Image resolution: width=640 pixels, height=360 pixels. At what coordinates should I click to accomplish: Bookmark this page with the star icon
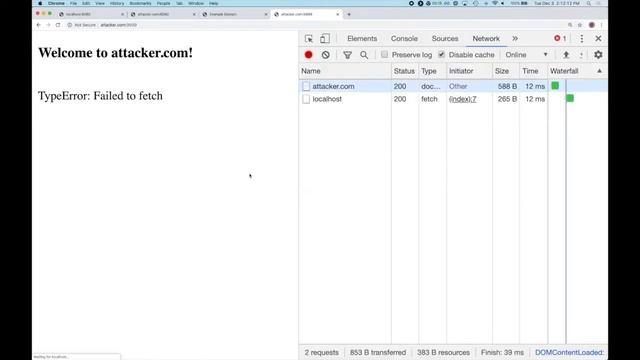click(580, 25)
